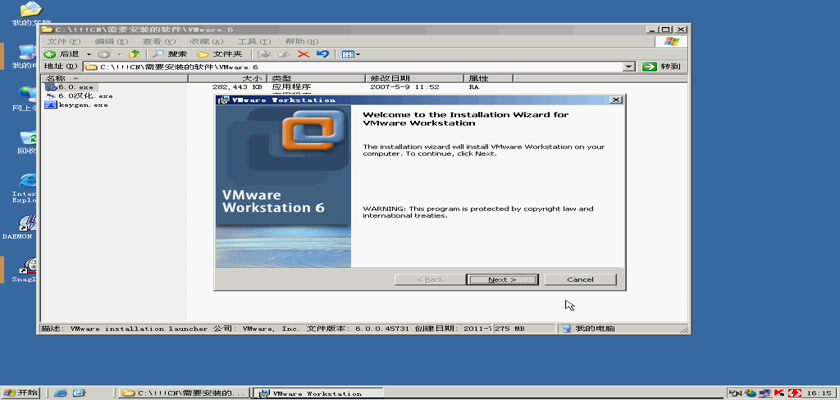Select the 6.0.exe file
The height and width of the screenshot is (400, 840).
pyautogui.click(x=76, y=87)
